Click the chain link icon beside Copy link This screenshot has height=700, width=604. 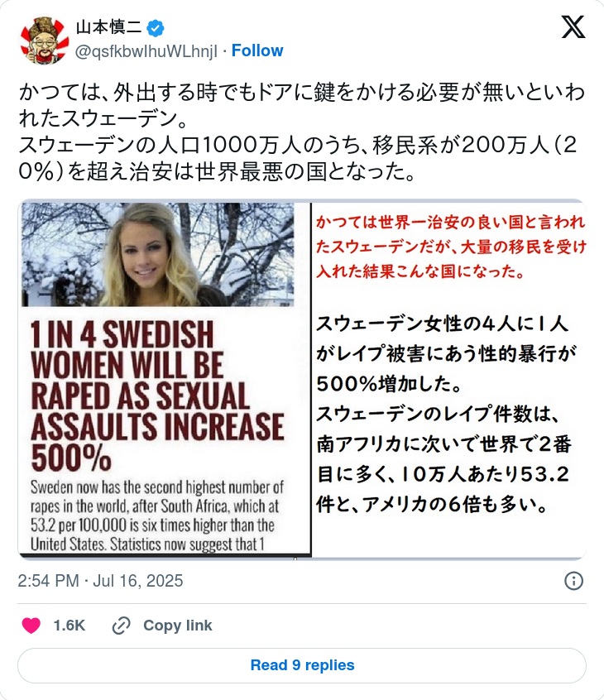pyautogui.click(x=121, y=626)
